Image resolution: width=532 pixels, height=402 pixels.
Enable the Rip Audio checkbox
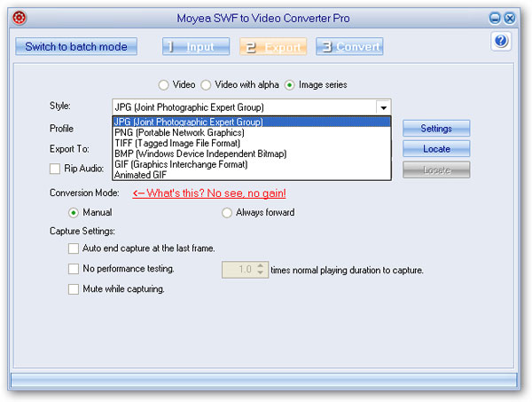55,169
